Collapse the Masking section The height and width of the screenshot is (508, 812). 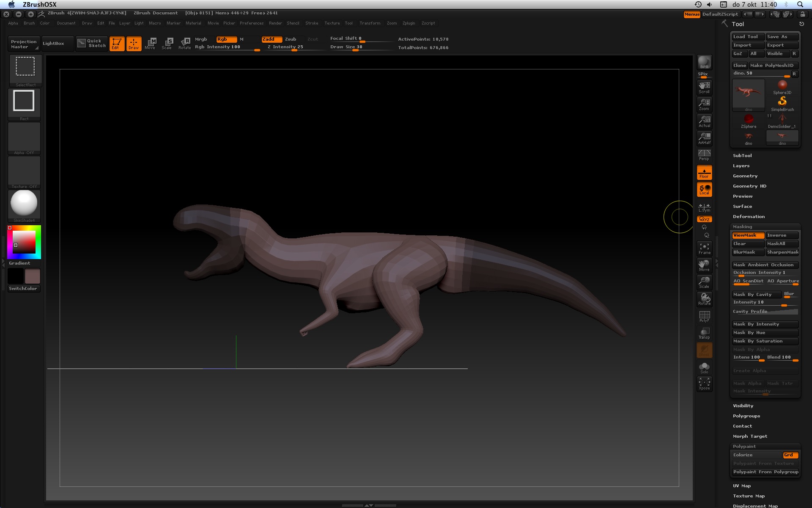point(742,226)
